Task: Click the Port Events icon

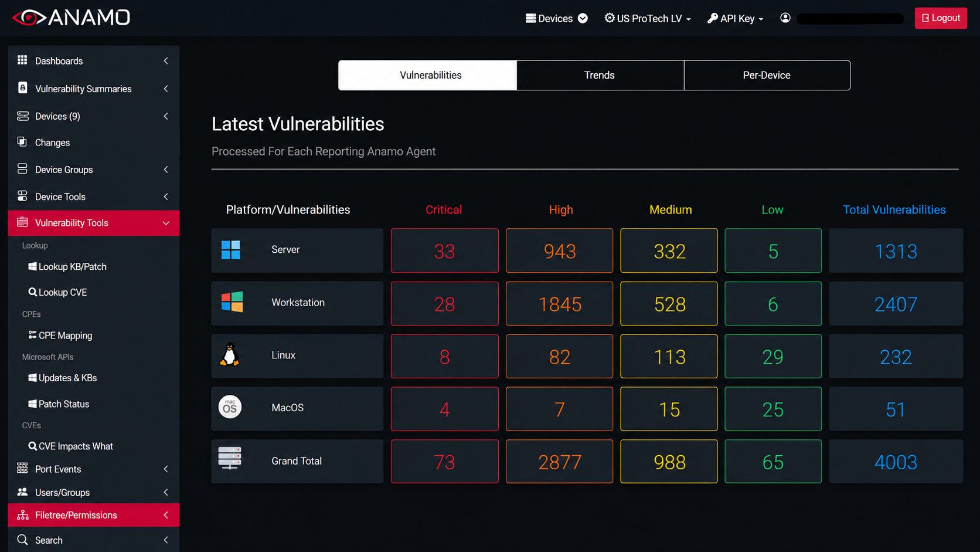Action: [22, 468]
